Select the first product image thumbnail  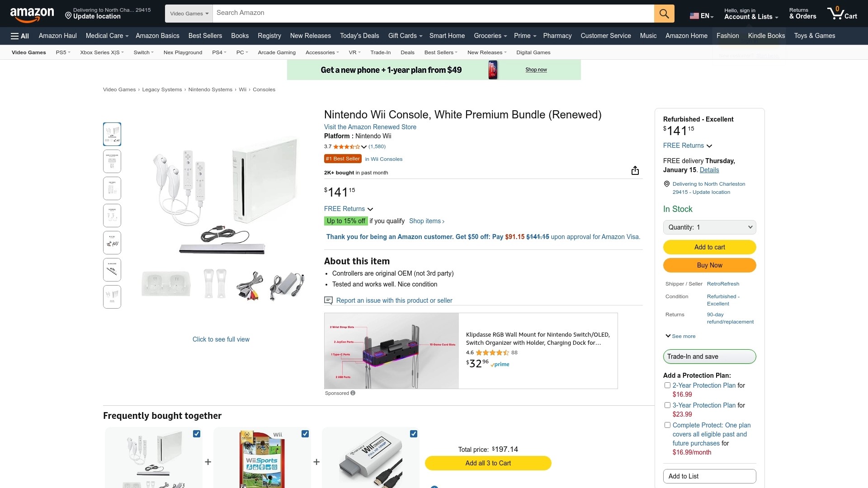click(x=112, y=134)
